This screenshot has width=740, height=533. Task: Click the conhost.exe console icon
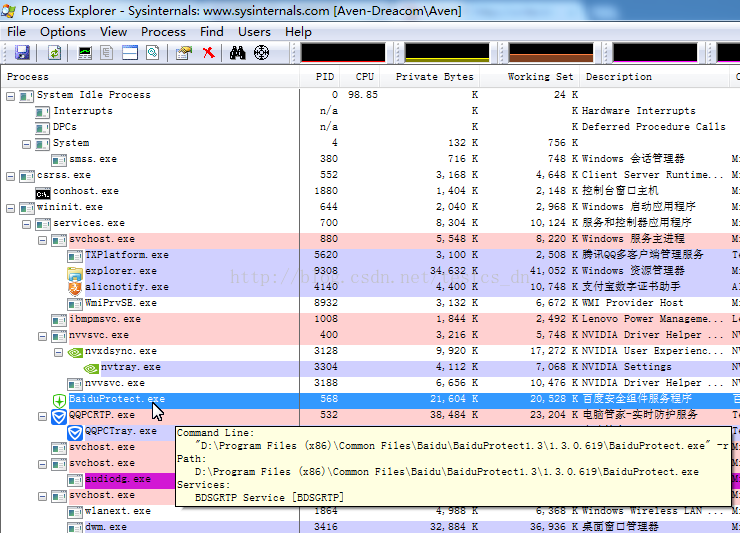[x=42, y=193]
